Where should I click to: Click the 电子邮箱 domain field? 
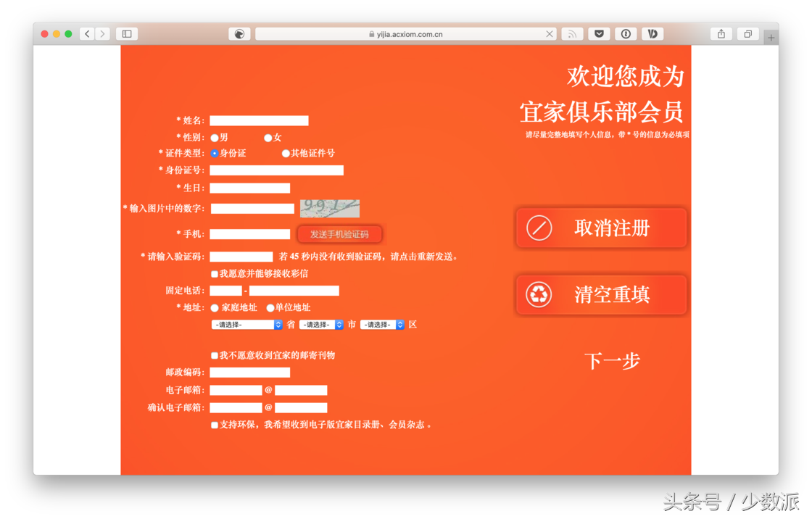(301, 391)
